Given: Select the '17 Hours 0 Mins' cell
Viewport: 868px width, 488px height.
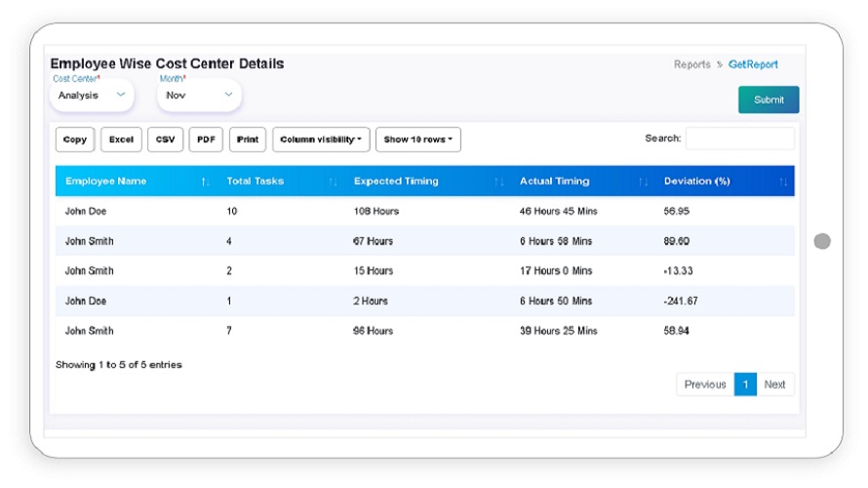Looking at the screenshot, I should (556, 271).
